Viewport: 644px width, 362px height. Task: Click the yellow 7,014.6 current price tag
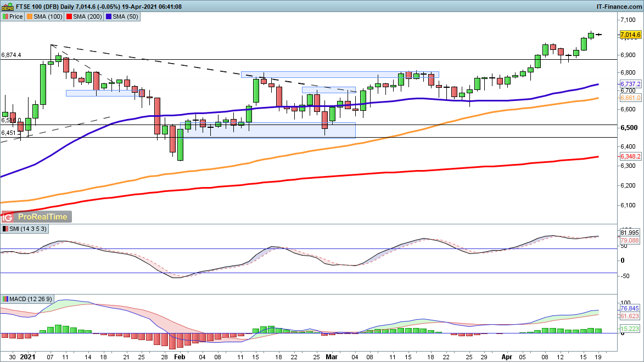[630, 35]
